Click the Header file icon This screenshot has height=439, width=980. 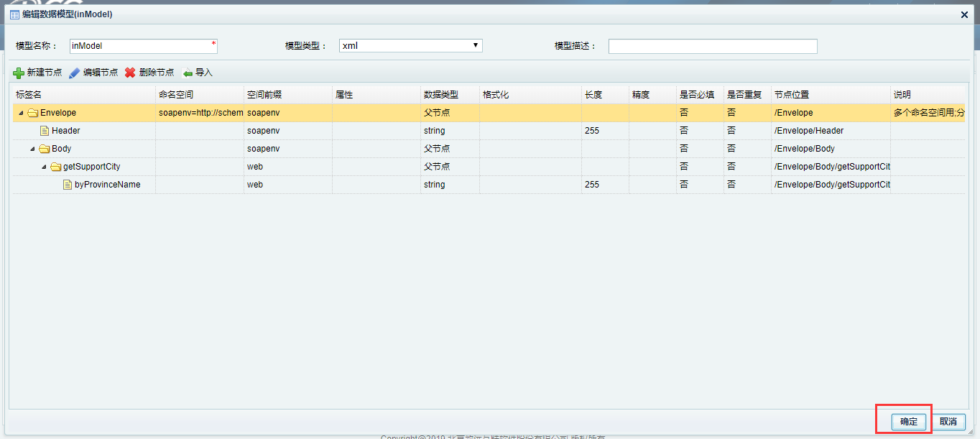click(x=45, y=131)
